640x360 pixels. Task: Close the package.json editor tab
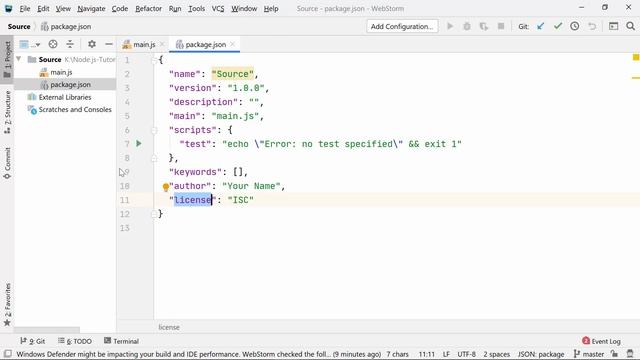pyautogui.click(x=233, y=44)
